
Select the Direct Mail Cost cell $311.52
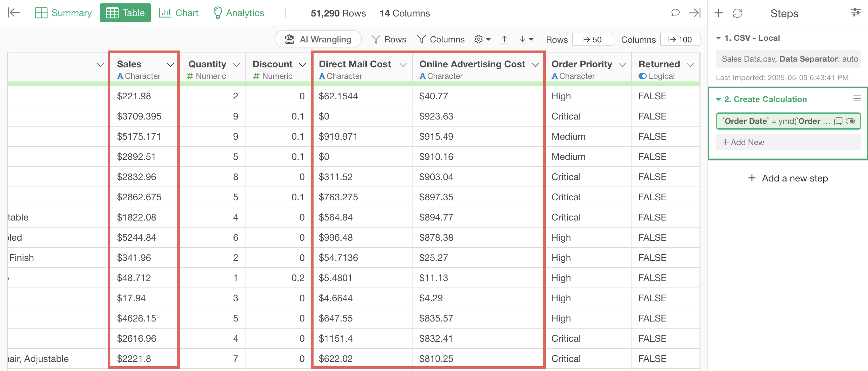[x=362, y=177]
